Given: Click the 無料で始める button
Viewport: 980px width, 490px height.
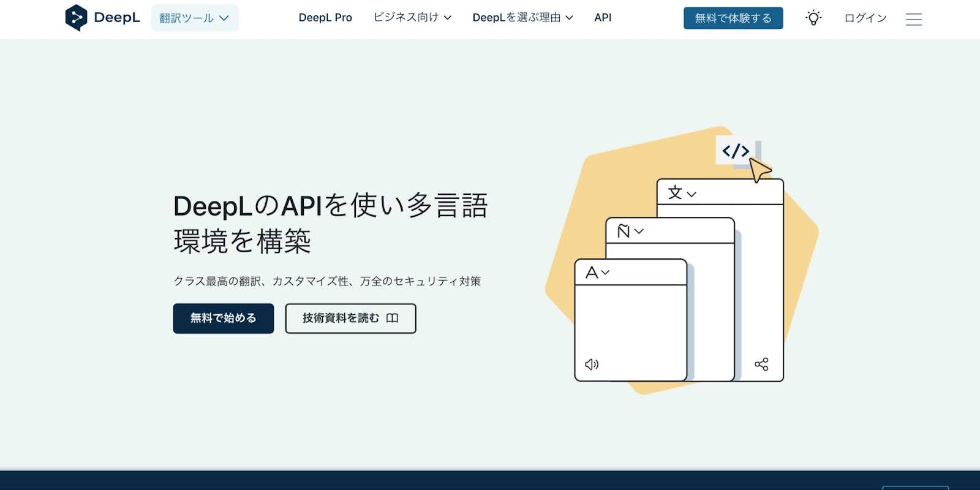Looking at the screenshot, I should pos(223,318).
